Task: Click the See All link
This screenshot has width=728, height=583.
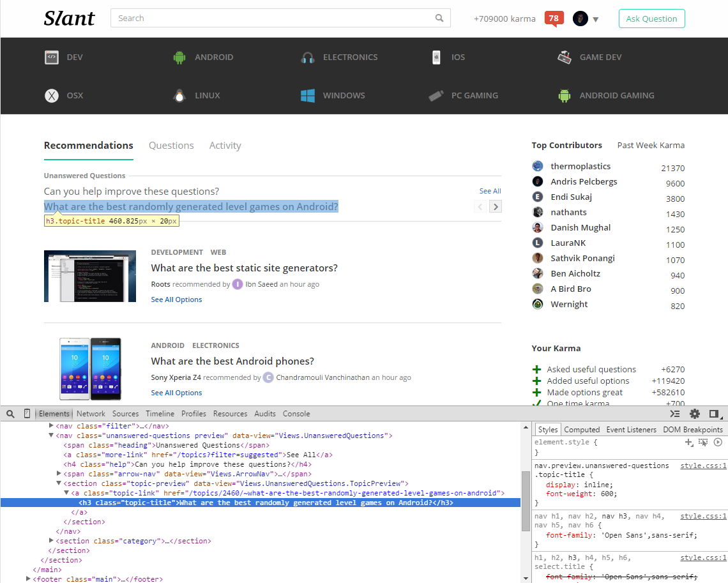Action: coord(490,191)
